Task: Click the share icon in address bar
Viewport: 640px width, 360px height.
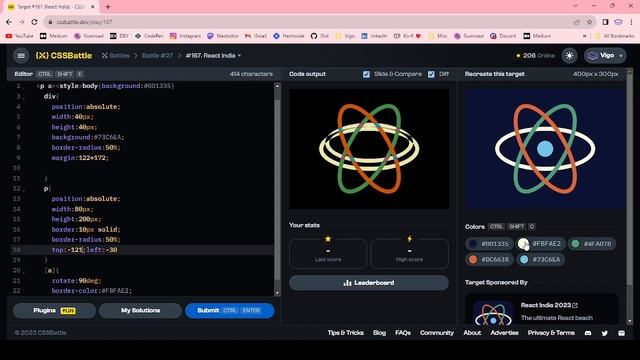Action: [x=576, y=22]
